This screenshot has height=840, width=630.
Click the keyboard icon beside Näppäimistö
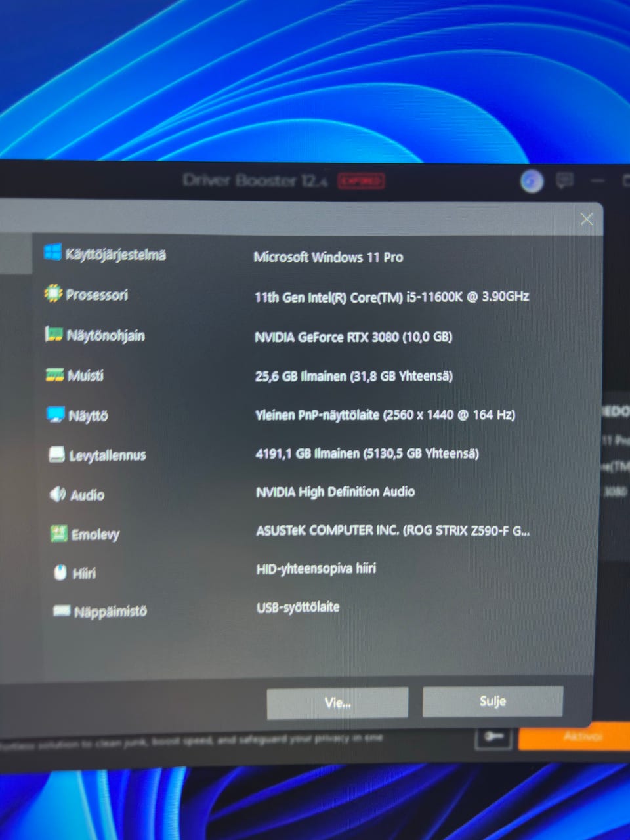[62, 610]
